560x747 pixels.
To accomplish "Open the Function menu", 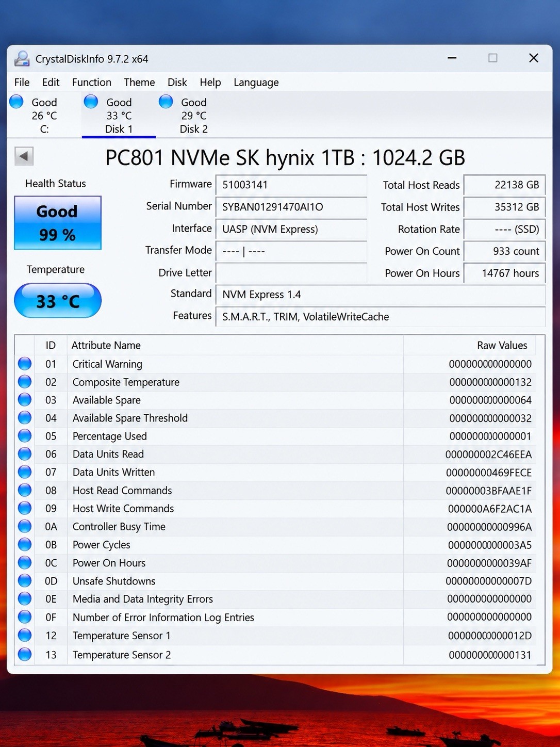I will 92,83.
